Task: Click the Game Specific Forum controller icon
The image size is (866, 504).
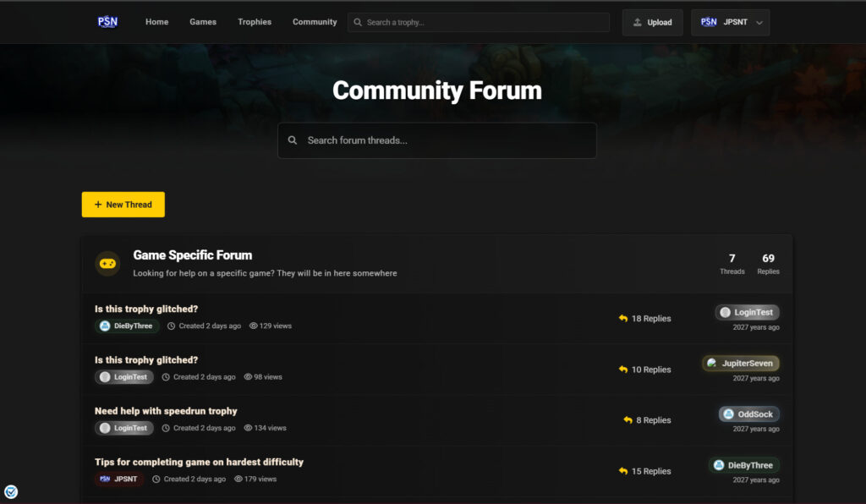Action: tap(107, 263)
